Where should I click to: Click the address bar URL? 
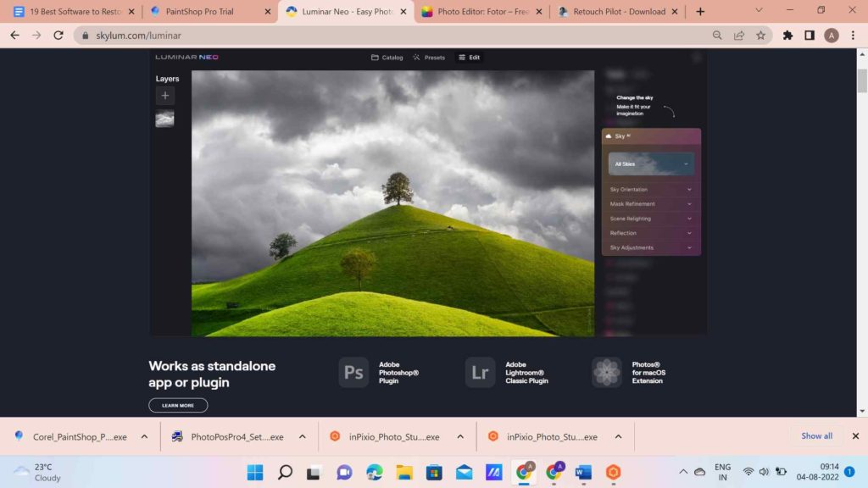click(x=138, y=36)
